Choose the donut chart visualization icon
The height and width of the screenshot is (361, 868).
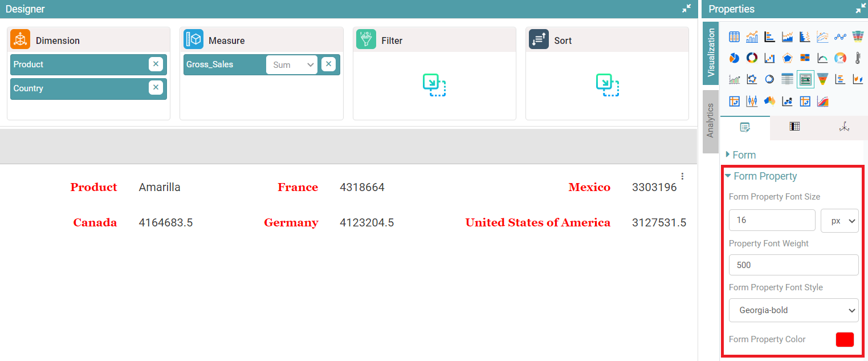pos(752,58)
